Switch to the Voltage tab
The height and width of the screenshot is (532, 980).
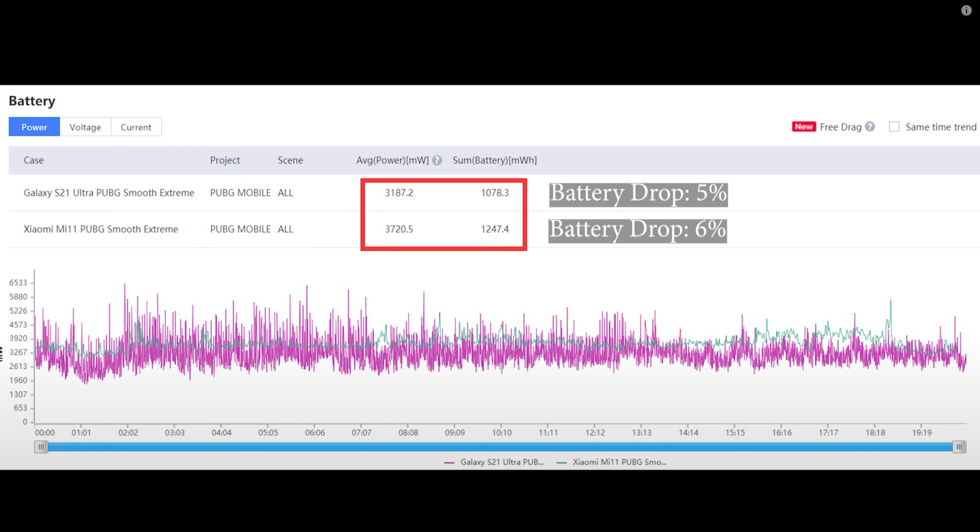pyautogui.click(x=85, y=127)
